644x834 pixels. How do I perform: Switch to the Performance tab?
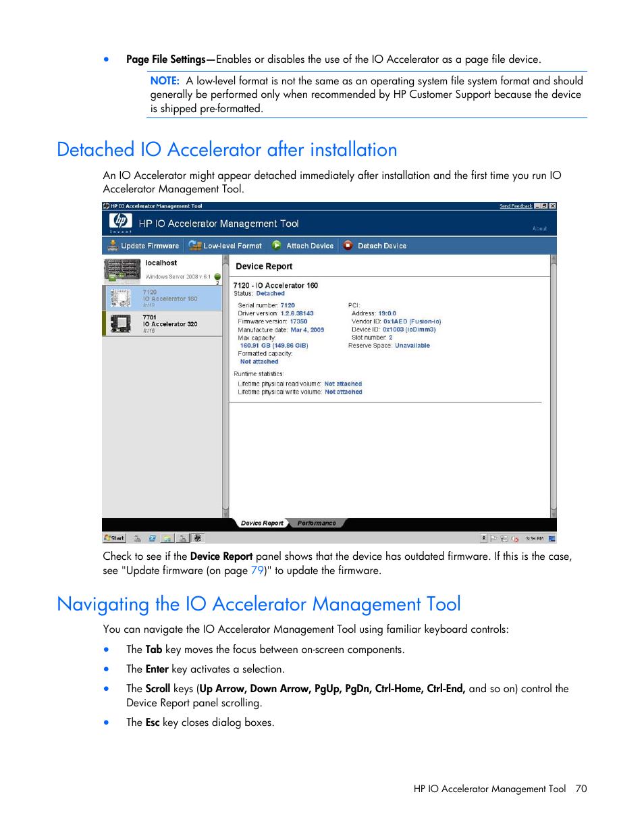(x=317, y=523)
